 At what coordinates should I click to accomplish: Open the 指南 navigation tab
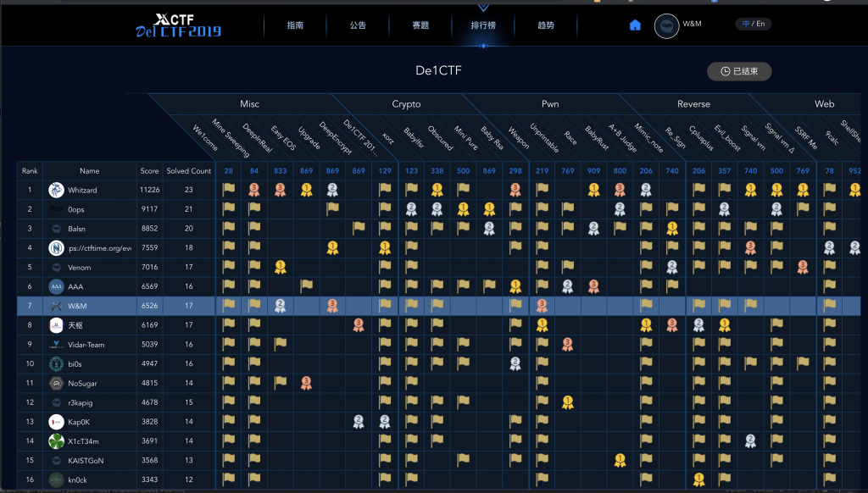coord(295,25)
